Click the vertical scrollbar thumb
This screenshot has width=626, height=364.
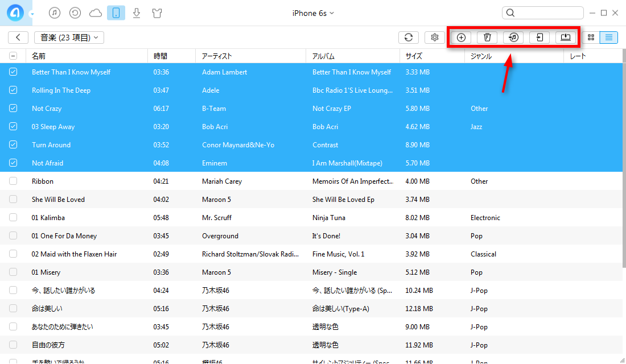click(x=624, y=158)
